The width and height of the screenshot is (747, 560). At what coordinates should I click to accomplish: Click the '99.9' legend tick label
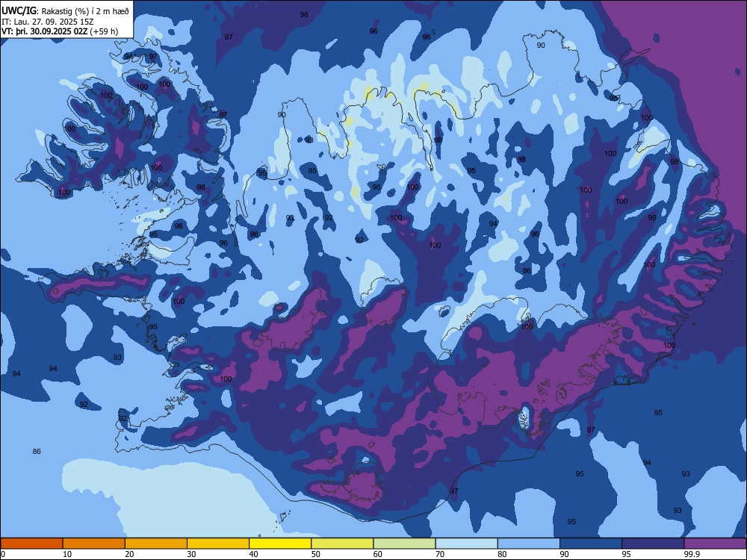coord(691,554)
